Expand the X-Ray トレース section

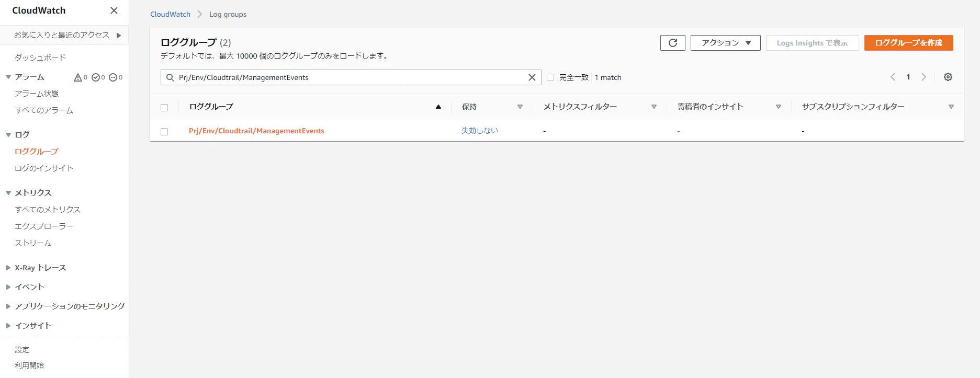tap(8, 268)
